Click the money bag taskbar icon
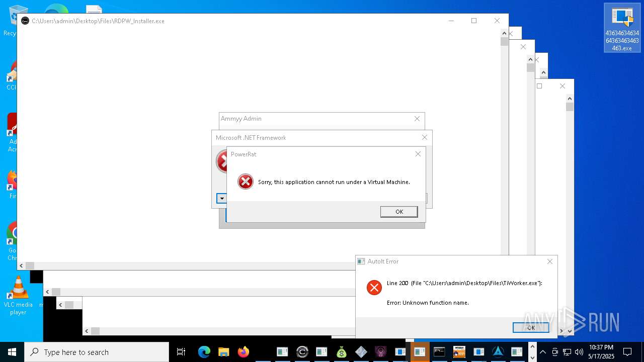644x362 pixels. click(x=341, y=352)
